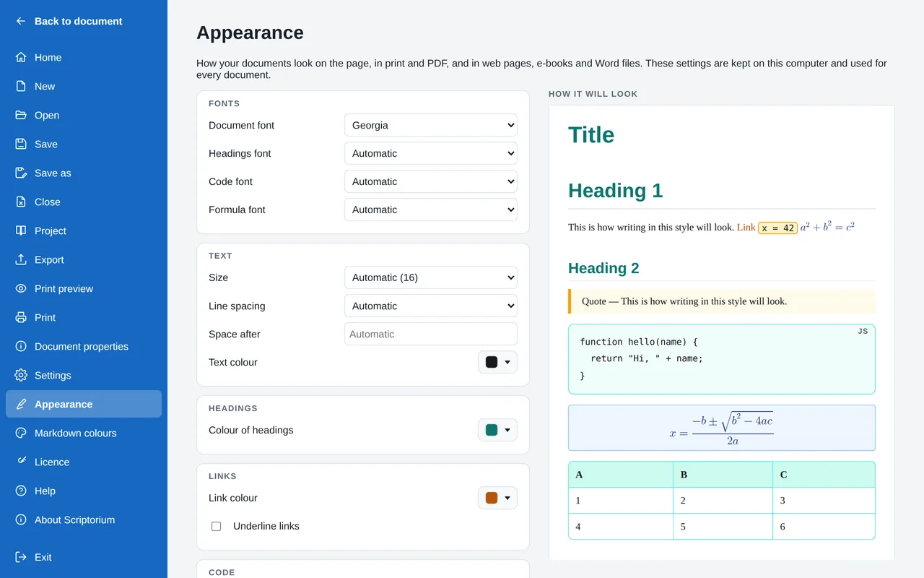This screenshot has width=924, height=578.
Task: Click the JavaScript code block in preview
Action: [722, 359]
